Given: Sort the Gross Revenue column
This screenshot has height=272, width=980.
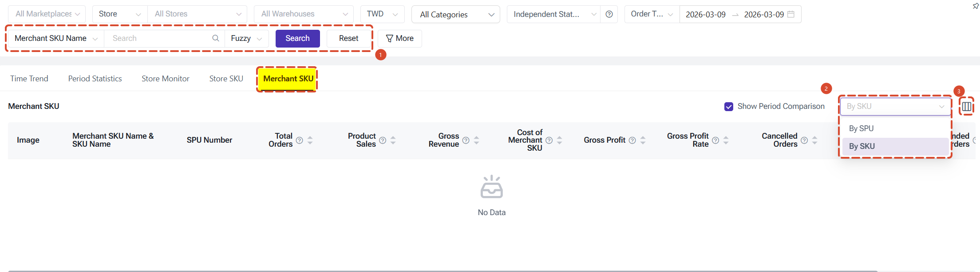Looking at the screenshot, I should point(477,140).
